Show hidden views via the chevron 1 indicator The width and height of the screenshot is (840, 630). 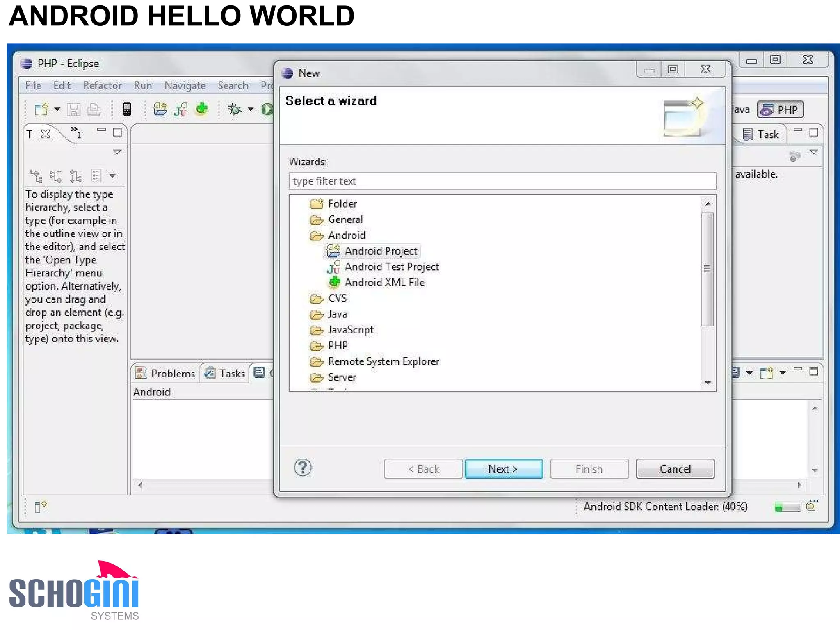tap(76, 132)
